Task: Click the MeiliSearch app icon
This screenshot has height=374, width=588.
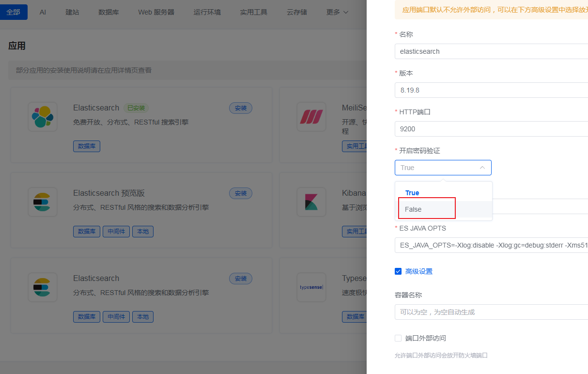Action: point(311,117)
